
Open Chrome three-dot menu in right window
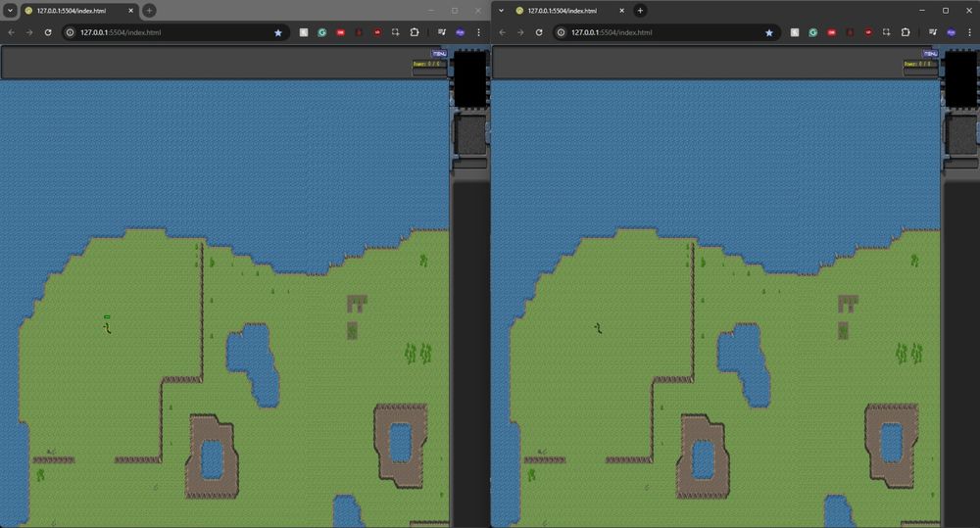970,32
